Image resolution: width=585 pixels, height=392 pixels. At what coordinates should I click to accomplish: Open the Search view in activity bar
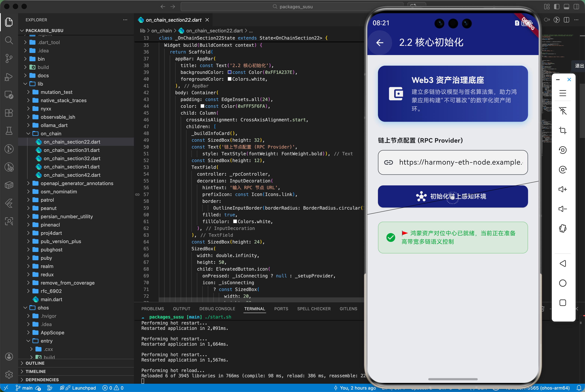pos(9,40)
